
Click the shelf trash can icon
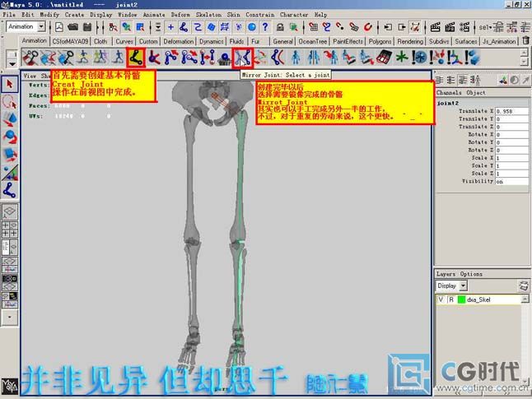[x=526, y=40]
